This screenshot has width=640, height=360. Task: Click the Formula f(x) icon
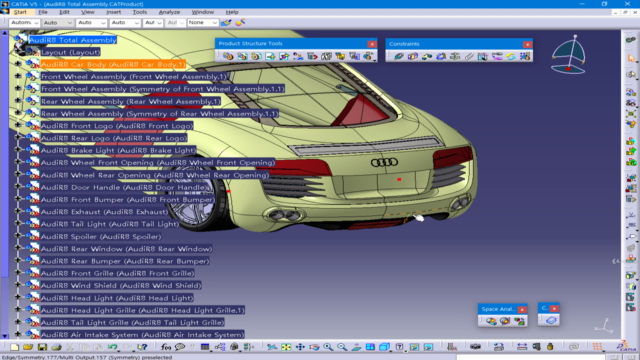166,347
